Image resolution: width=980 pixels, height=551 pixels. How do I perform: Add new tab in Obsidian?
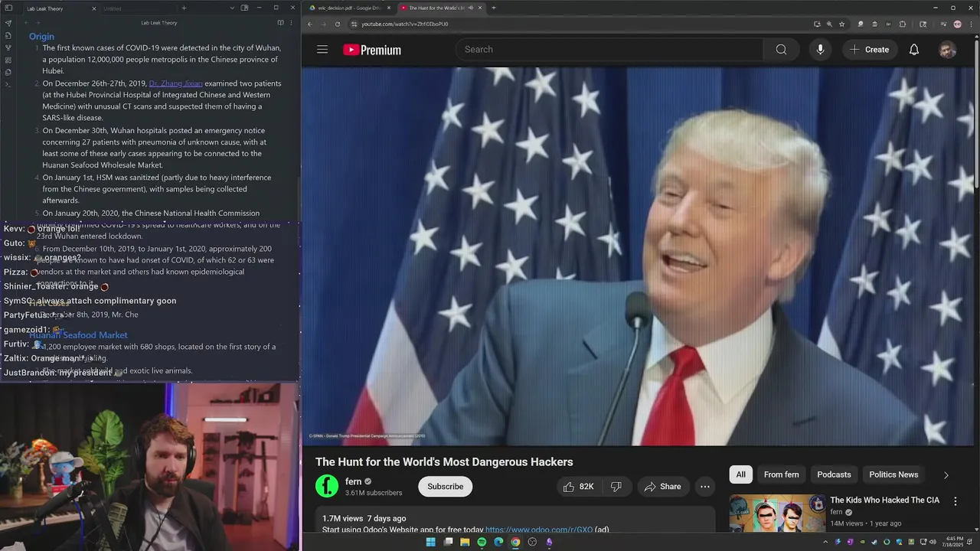(184, 8)
